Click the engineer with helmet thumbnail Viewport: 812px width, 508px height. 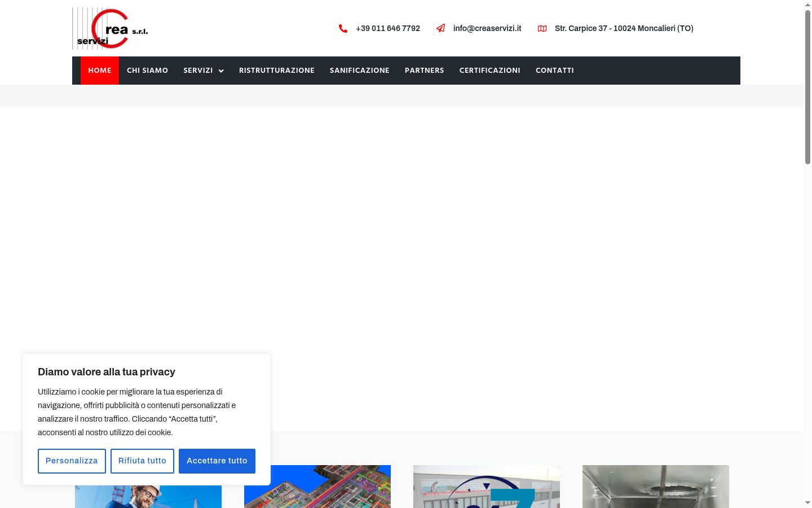point(148,496)
